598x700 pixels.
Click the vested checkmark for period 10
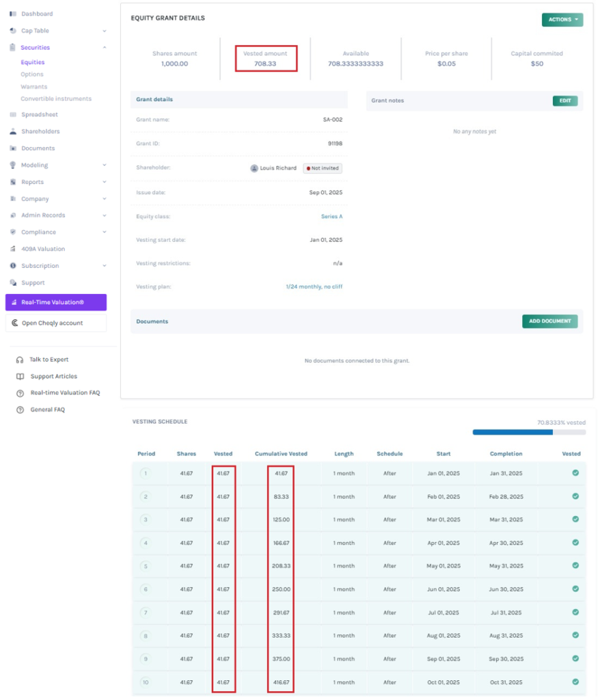click(x=575, y=682)
